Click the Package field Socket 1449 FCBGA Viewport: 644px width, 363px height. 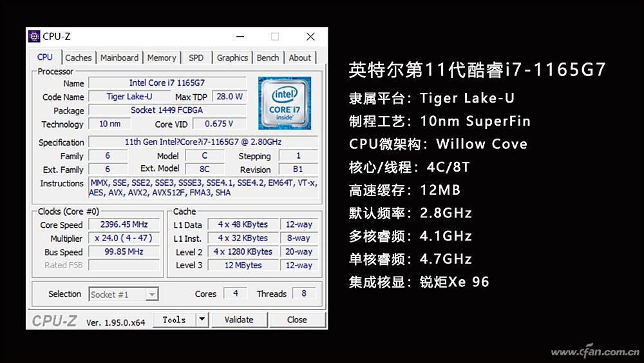[x=167, y=110]
